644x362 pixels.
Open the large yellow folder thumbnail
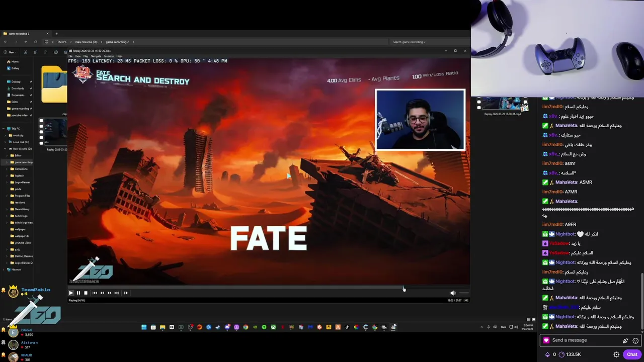click(54, 84)
